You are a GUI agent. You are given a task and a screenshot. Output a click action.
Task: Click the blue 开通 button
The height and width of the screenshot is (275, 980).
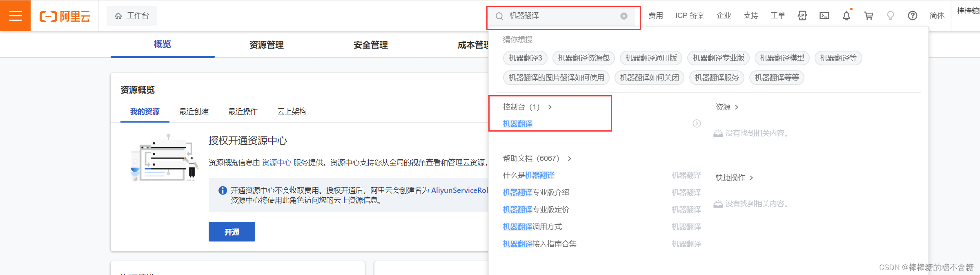(232, 232)
